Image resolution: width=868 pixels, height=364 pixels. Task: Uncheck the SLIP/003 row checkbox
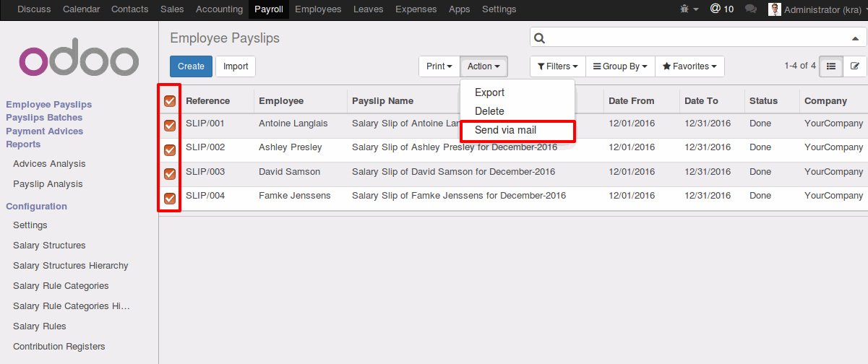click(170, 174)
